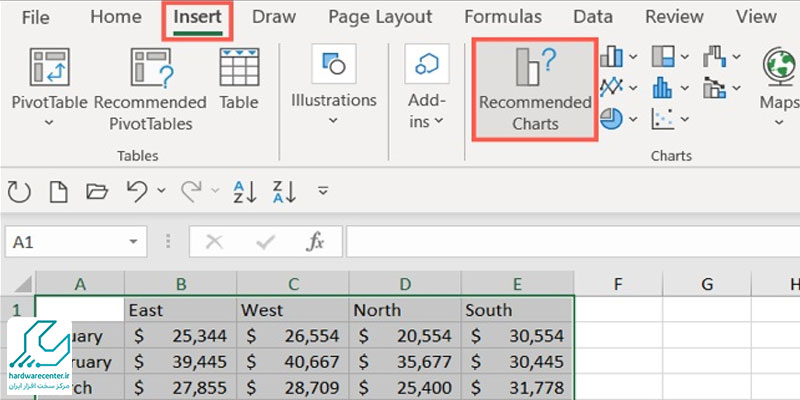Select the cell showing 31,778
The image size is (800, 400).
(517, 387)
